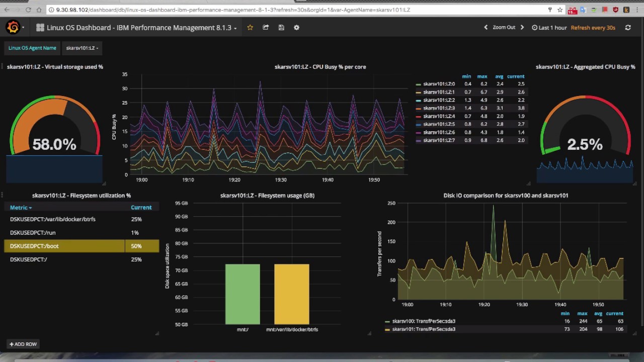Open dashboard settings gear
The height and width of the screenshot is (362, 644).
(296, 28)
